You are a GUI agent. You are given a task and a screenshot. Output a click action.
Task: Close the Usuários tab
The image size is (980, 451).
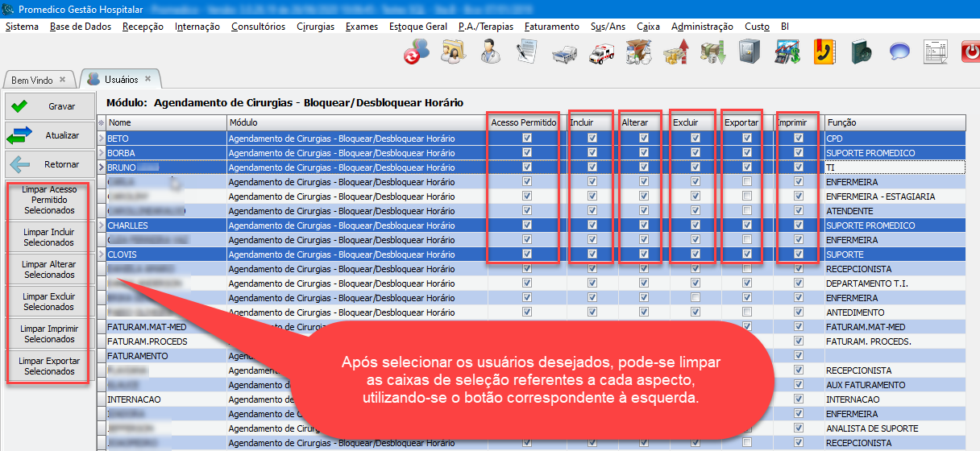(148, 79)
